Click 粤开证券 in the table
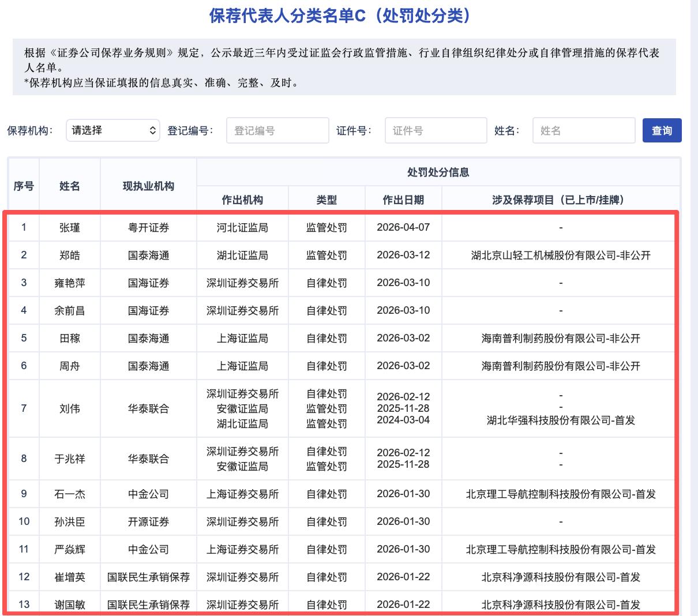 tap(148, 228)
